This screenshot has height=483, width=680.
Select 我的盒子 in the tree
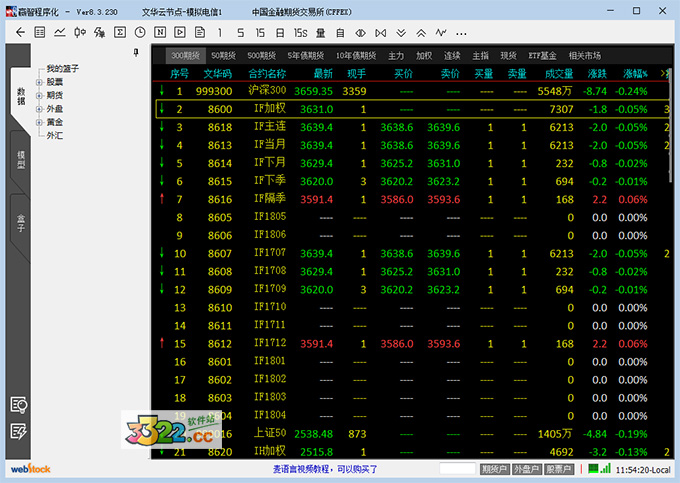62,69
